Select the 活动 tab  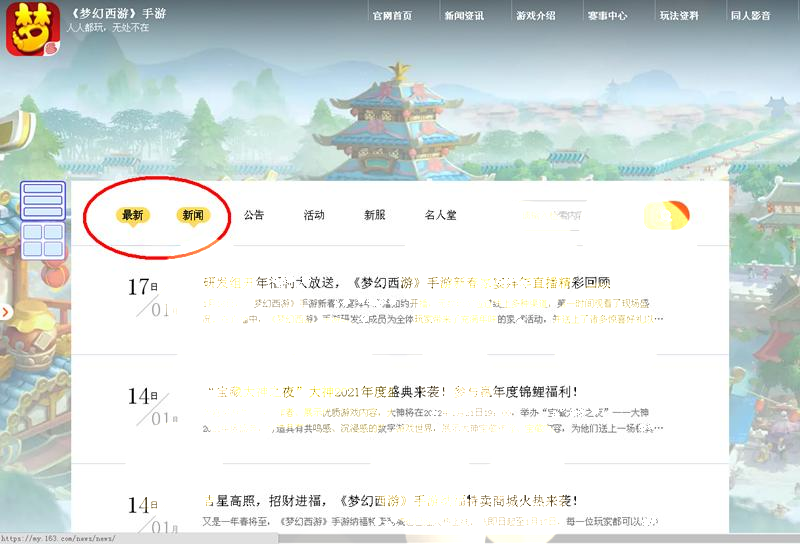point(314,215)
